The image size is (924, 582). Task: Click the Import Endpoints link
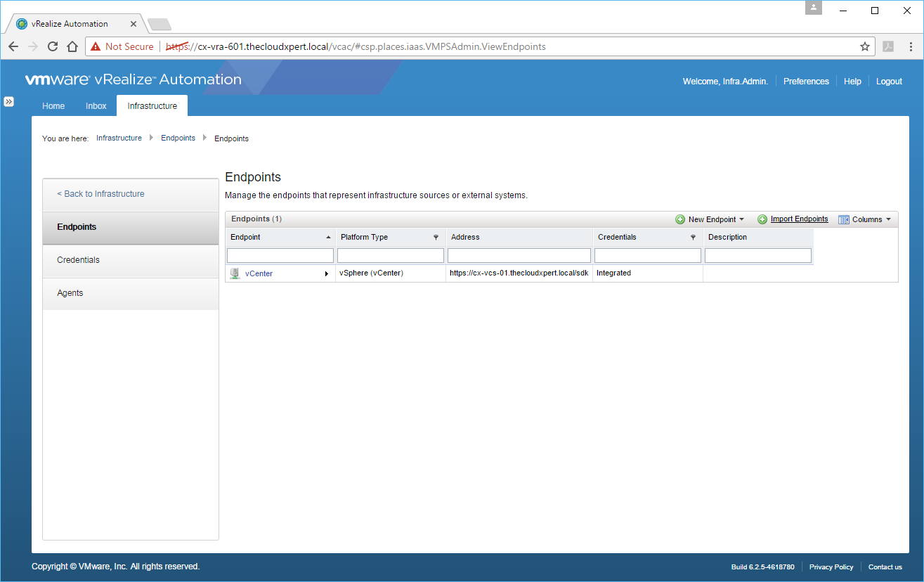coord(799,219)
